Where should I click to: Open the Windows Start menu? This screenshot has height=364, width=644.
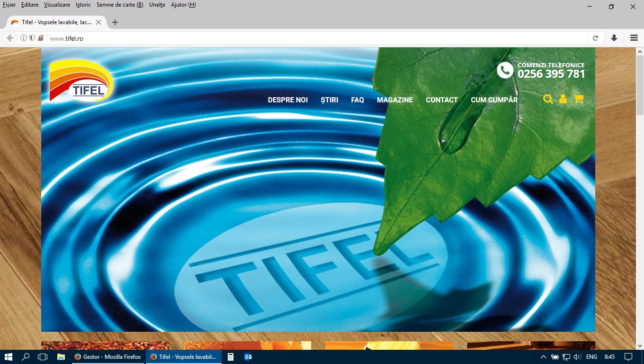tap(9, 357)
